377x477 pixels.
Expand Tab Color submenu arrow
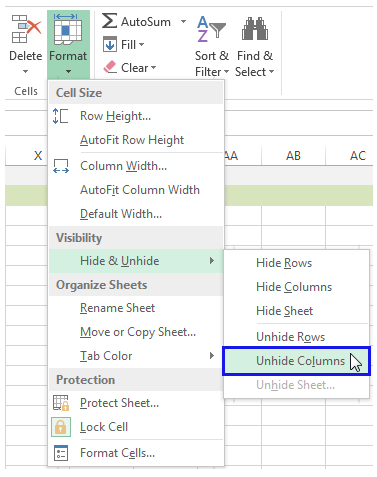pyautogui.click(x=212, y=356)
